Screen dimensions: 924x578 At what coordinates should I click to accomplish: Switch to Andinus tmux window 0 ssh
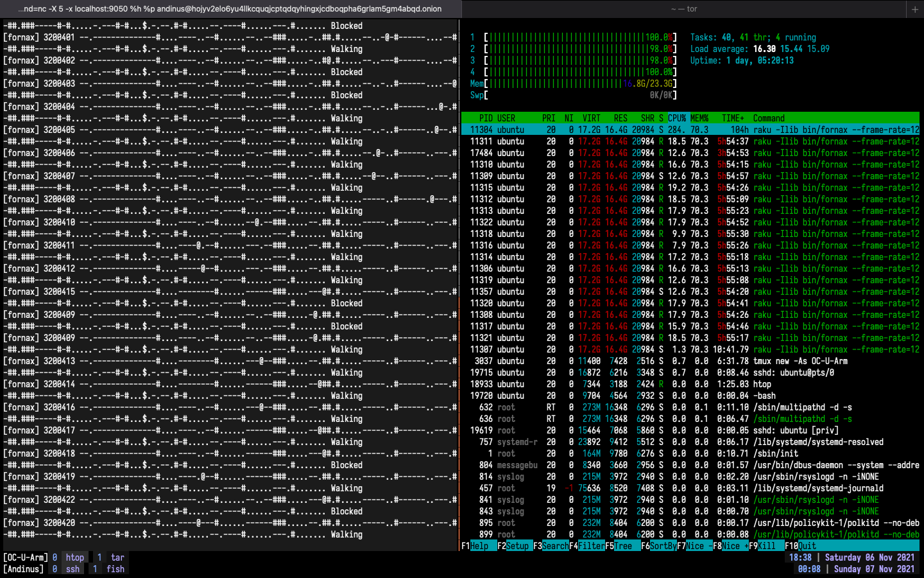click(x=66, y=569)
